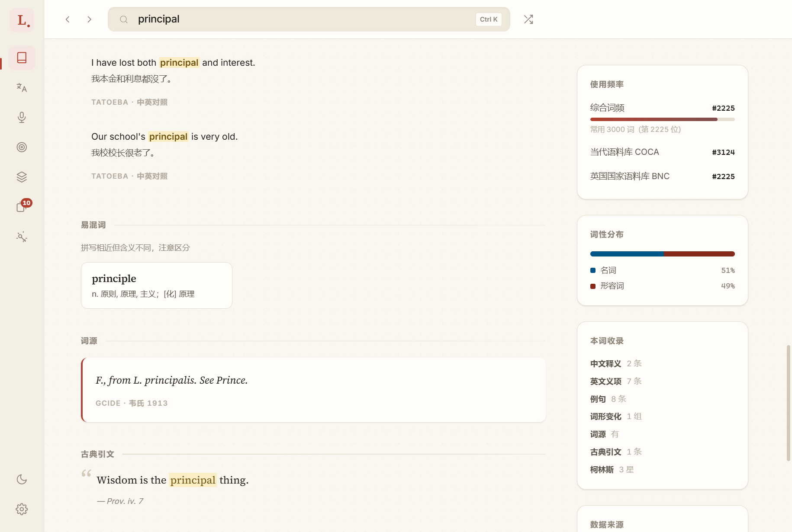Click the sentence 'Our school's principal is very old.'
Viewport: 792px width, 532px height.
[164, 137]
